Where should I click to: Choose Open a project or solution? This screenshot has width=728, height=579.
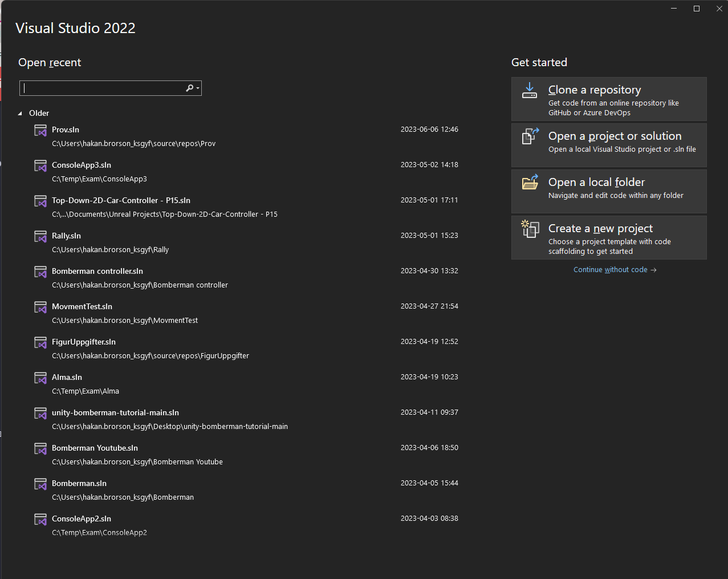pos(609,145)
